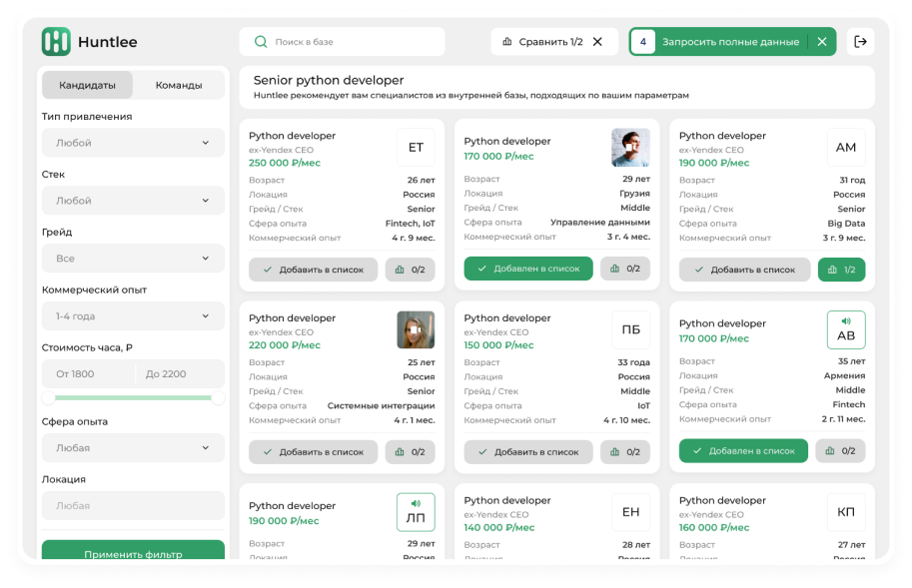Click left handle of price slider
This screenshot has height=588, width=912.
(x=48, y=397)
